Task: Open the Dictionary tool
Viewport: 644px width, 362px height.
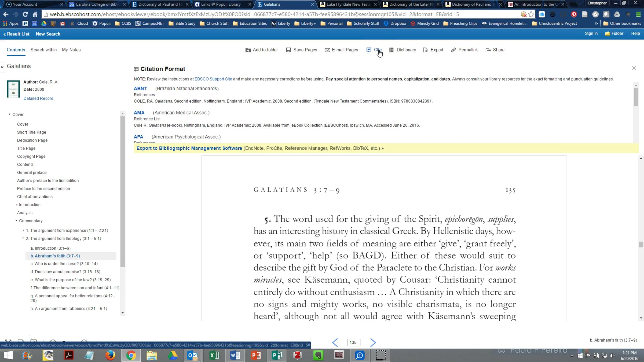Action: (406, 50)
